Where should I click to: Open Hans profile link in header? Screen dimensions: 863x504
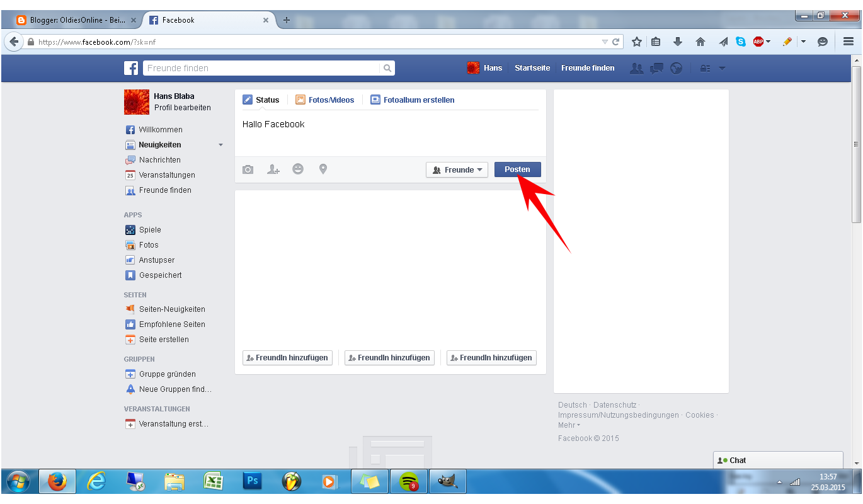(x=484, y=68)
